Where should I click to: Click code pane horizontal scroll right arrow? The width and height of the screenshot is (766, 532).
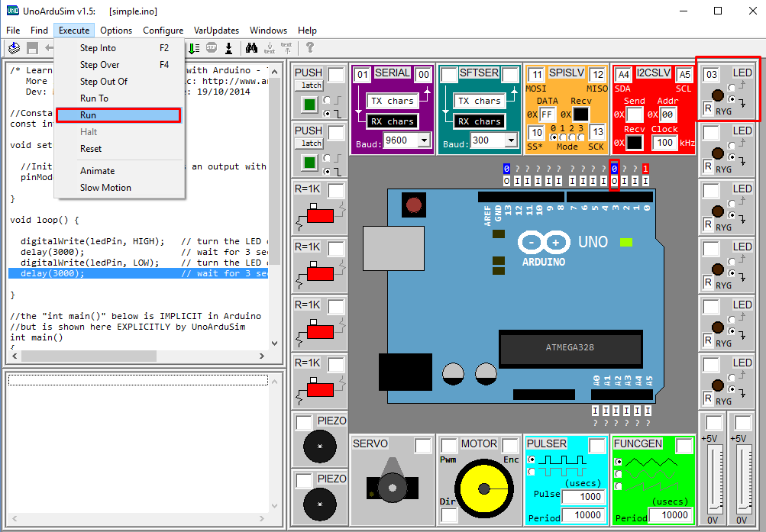[x=262, y=356]
